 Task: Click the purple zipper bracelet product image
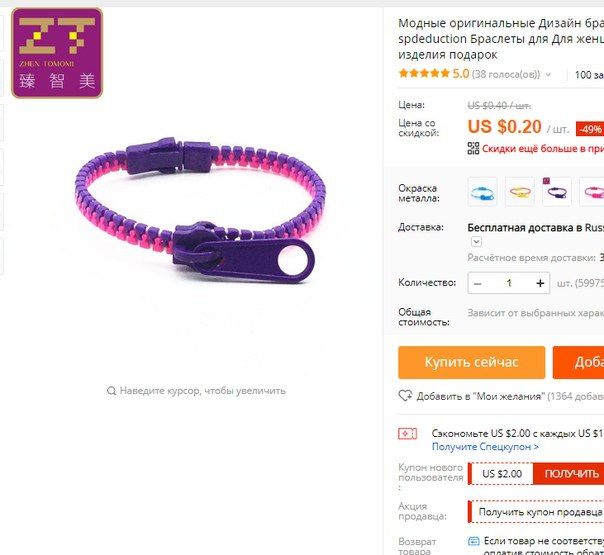200,210
